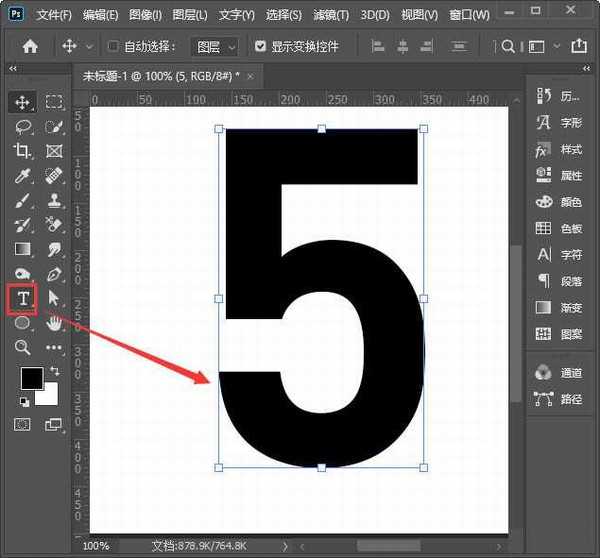Choose the Hand tool
The image size is (600, 558).
[x=54, y=323]
